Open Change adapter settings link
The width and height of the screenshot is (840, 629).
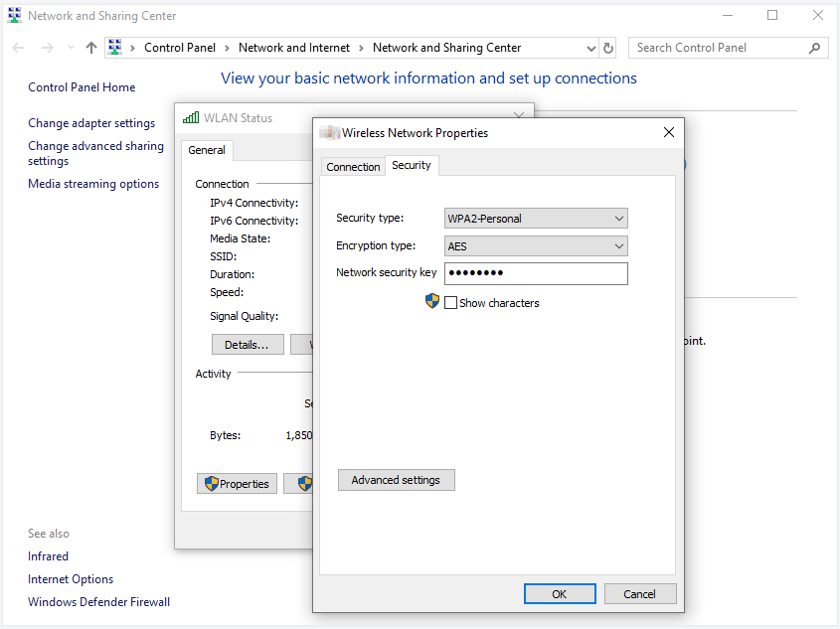(x=91, y=123)
